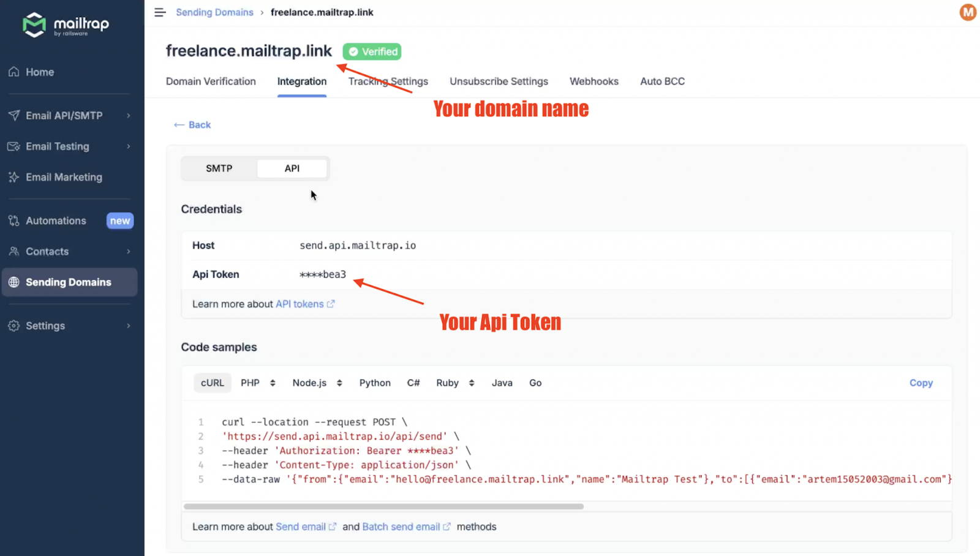Switch to the Webhooks tab
Image resolution: width=980 pixels, height=556 pixels.
(x=594, y=81)
